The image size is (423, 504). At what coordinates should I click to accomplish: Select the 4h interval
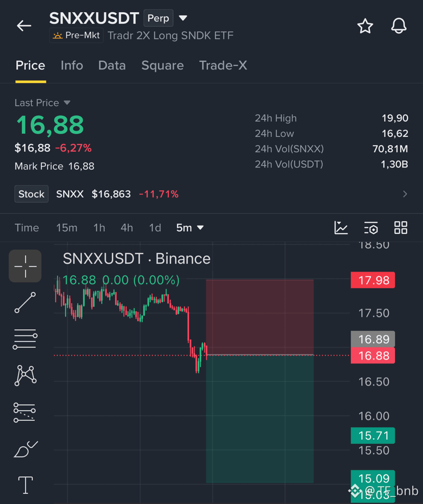tap(127, 228)
